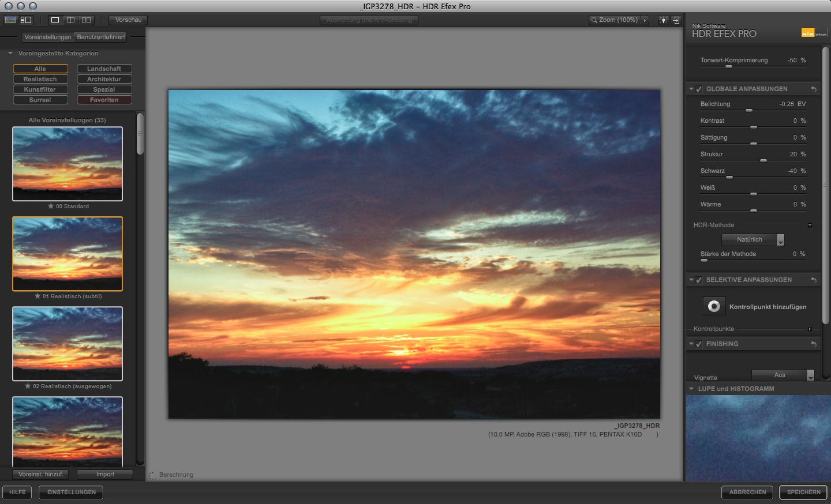
Task: Show presets panel with thumbnail layout icon
Action: pyautogui.click(x=26, y=20)
